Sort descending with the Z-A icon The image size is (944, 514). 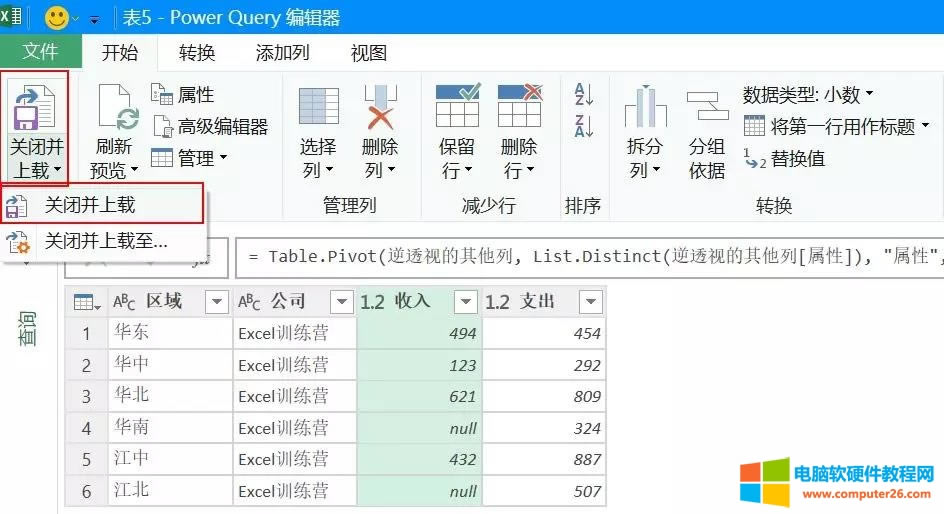pyautogui.click(x=584, y=126)
